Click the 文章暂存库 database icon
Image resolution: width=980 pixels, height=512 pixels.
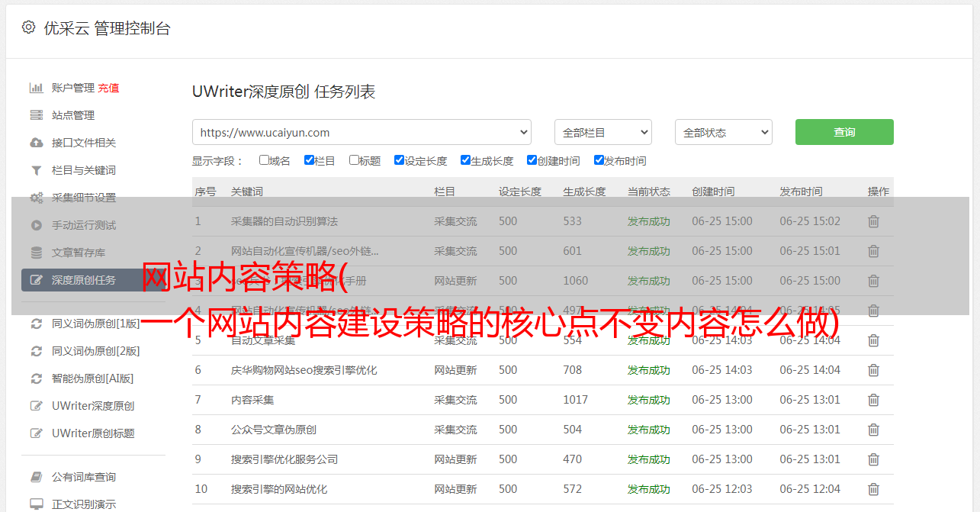[36, 253]
